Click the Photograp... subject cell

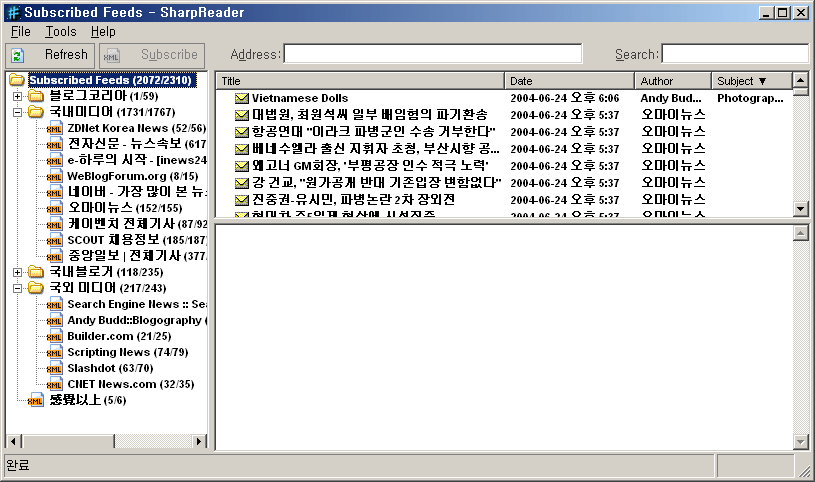point(750,98)
